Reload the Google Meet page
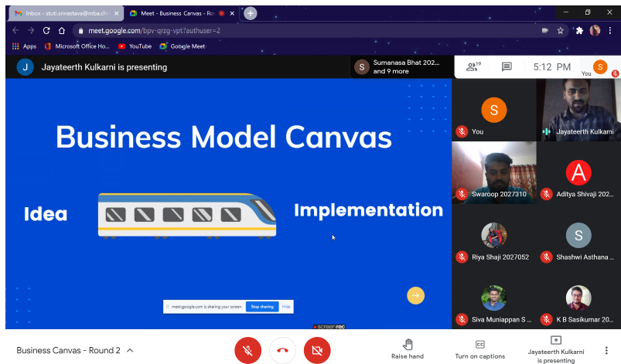The image size is (621, 364). (x=46, y=30)
